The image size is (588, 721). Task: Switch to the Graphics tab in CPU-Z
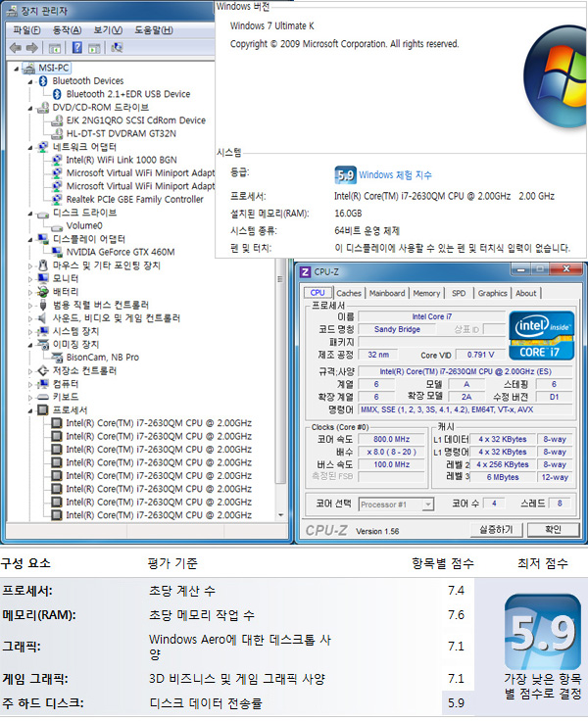coord(492,293)
